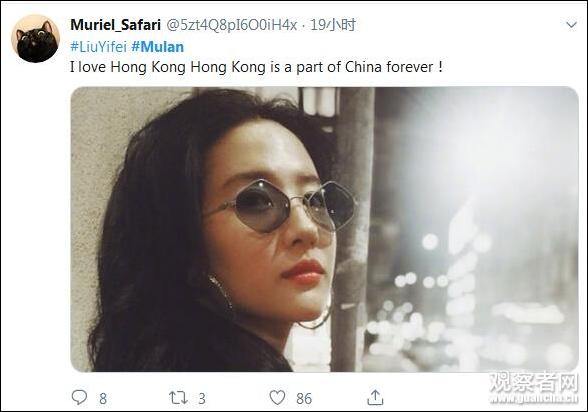The image size is (588, 412).
Task: Open the black cat profile avatar
Action: [x=36, y=39]
